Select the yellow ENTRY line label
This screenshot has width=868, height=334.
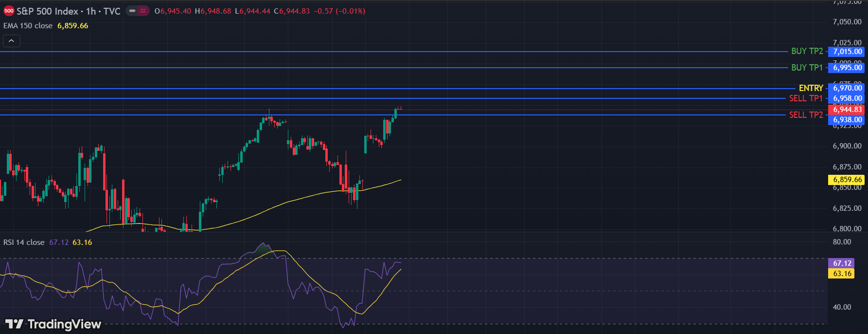(811, 88)
